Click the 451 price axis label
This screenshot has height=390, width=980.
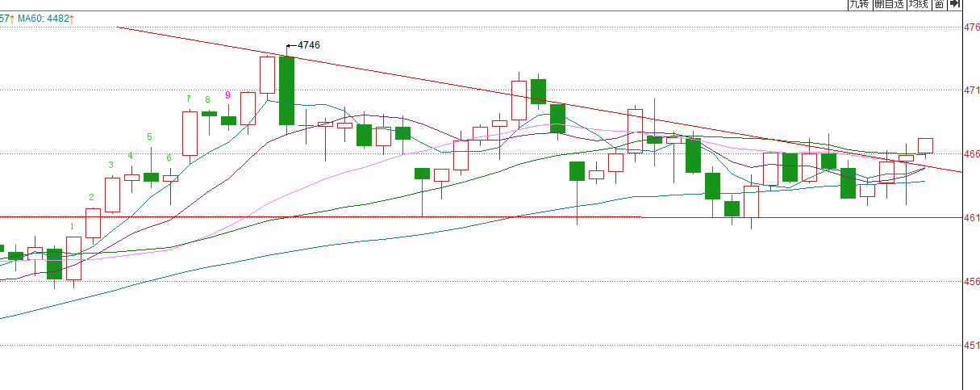[972, 345]
